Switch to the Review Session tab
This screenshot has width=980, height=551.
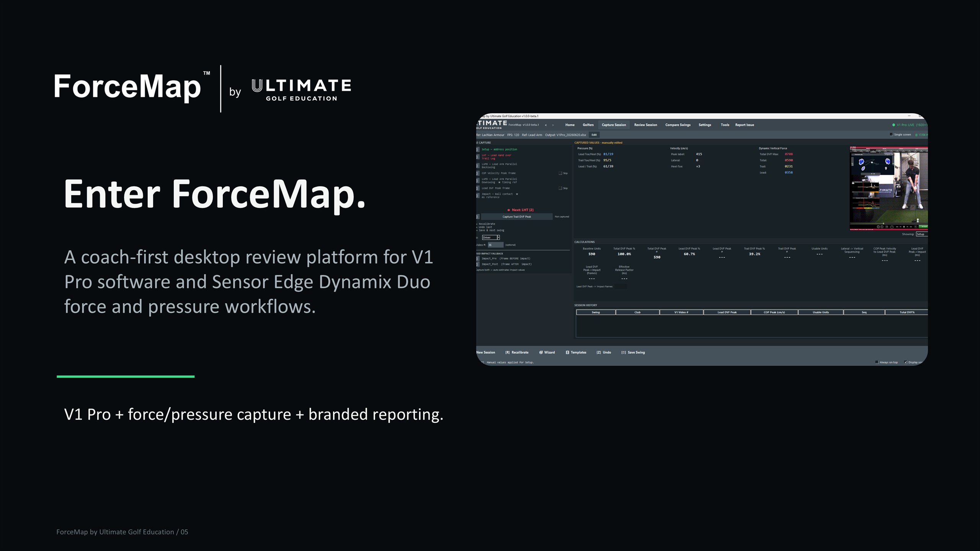[645, 125]
